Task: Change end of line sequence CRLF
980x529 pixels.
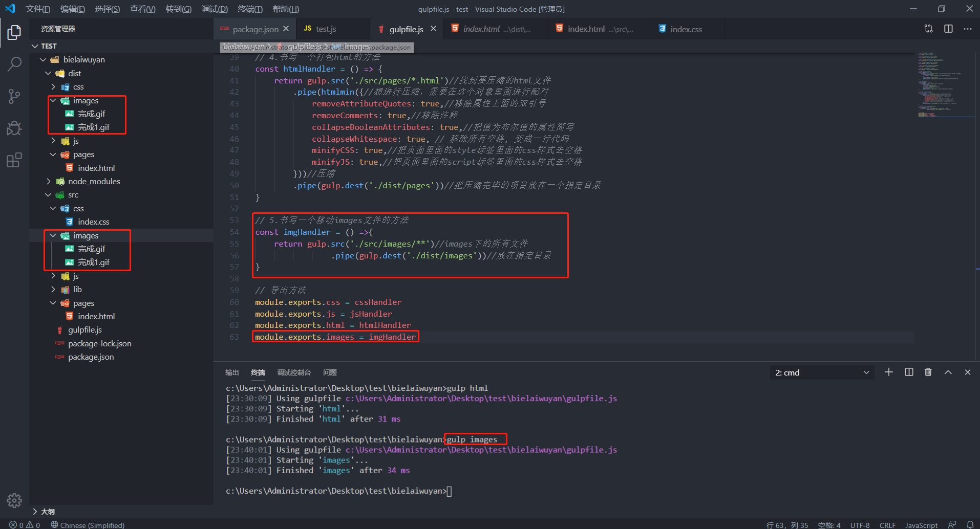Action: click(887, 525)
